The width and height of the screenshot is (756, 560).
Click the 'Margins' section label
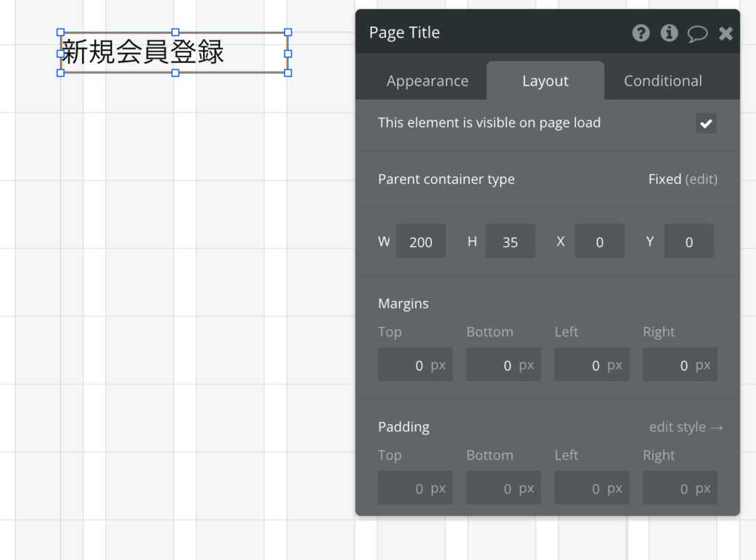click(403, 304)
